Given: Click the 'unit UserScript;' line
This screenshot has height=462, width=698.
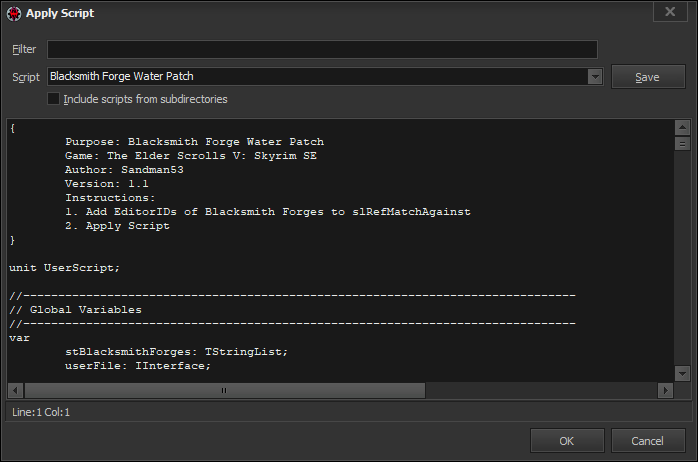Looking at the screenshot, I should pos(65,268).
